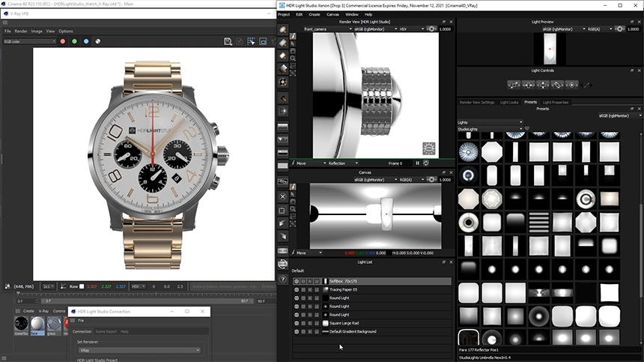The image size is (644, 362).
Task: Select the zoom tool in Canvas panel
Action: pos(293,209)
